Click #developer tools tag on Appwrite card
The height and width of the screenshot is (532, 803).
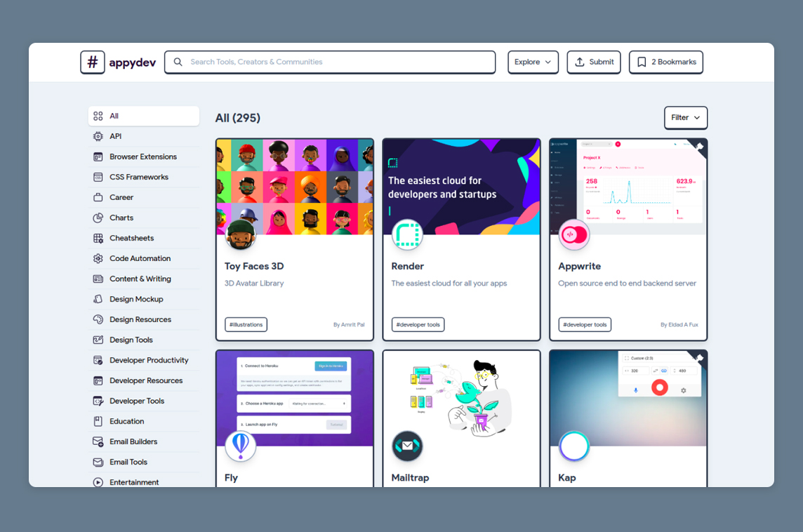[585, 325]
